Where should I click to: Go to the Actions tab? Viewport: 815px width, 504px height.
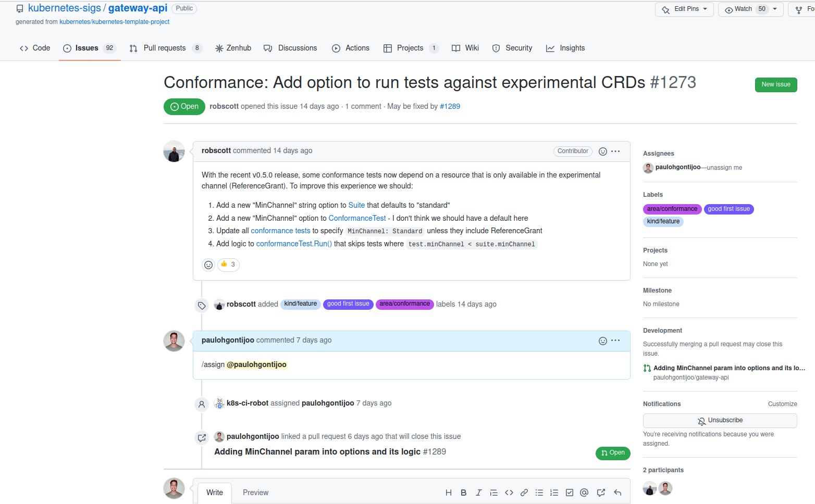tap(351, 48)
